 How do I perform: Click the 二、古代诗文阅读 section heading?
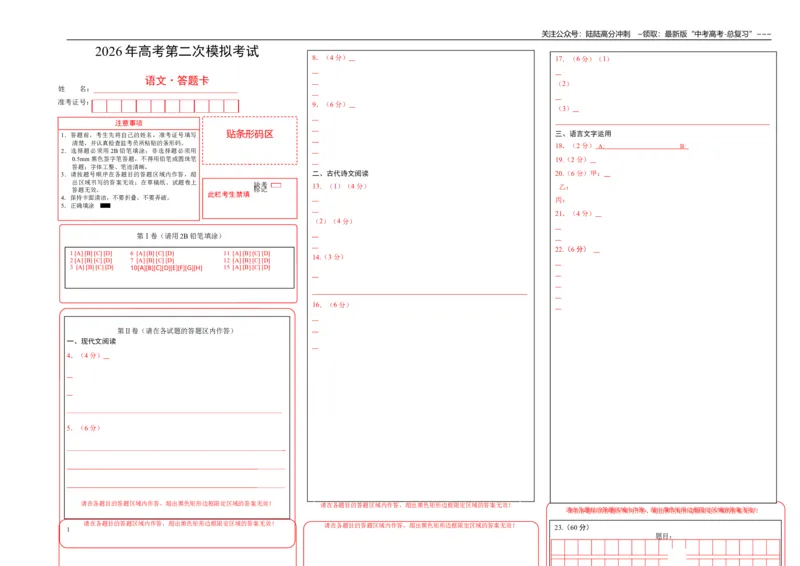340,174
